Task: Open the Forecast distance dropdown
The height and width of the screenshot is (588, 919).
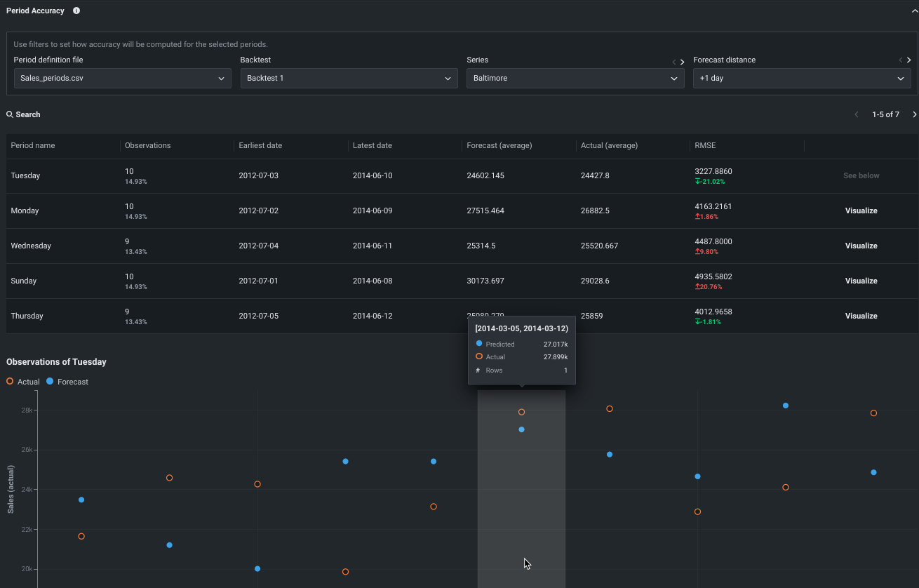Action: (802, 78)
